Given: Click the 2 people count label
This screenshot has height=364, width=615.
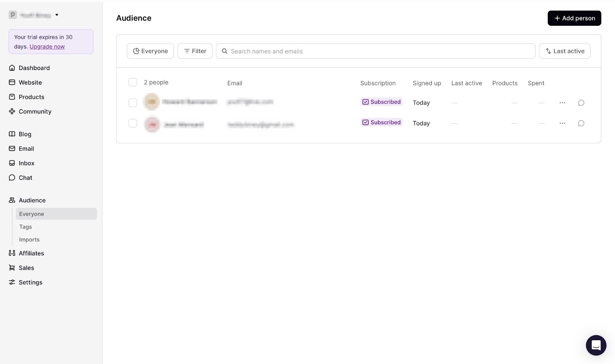Looking at the screenshot, I should click(156, 82).
